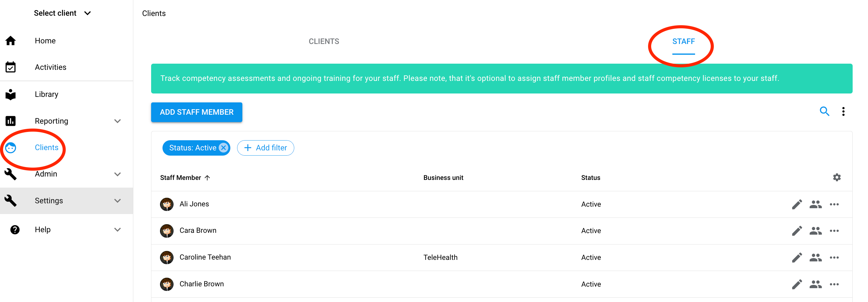Click Charlie Brown avatar thumbnail
This screenshot has height=302, width=868.
click(x=166, y=284)
